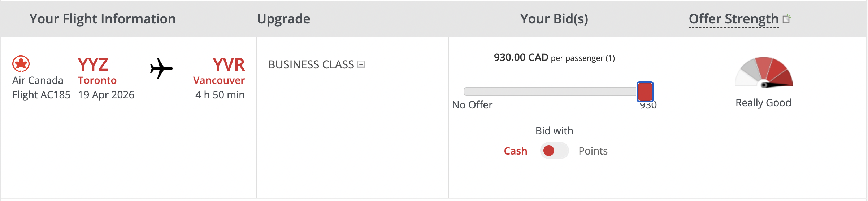Open the Offer Strength explanation link

coord(733,19)
